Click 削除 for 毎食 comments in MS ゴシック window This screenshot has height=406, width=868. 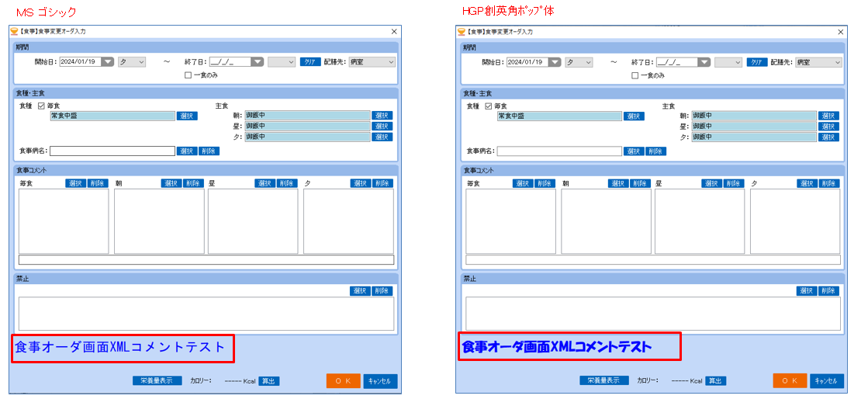tap(98, 183)
